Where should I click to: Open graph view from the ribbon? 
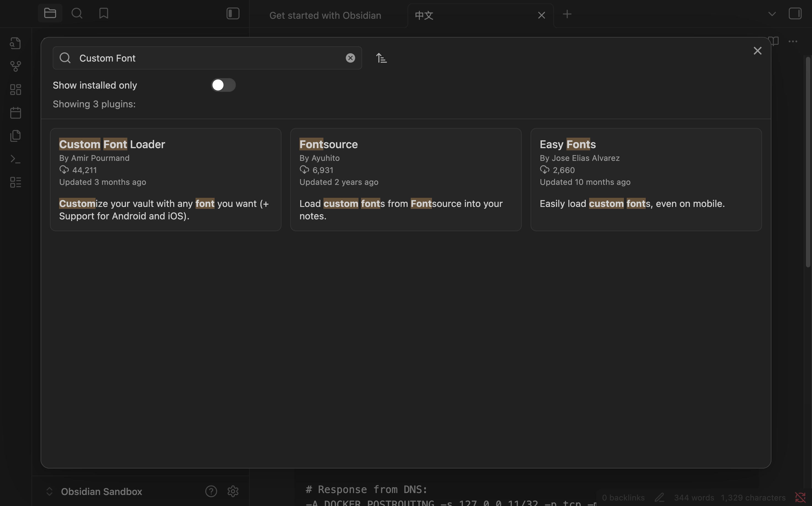pos(15,66)
